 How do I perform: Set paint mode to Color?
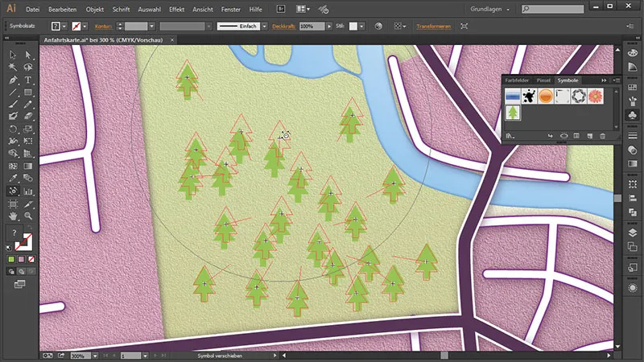(11, 259)
